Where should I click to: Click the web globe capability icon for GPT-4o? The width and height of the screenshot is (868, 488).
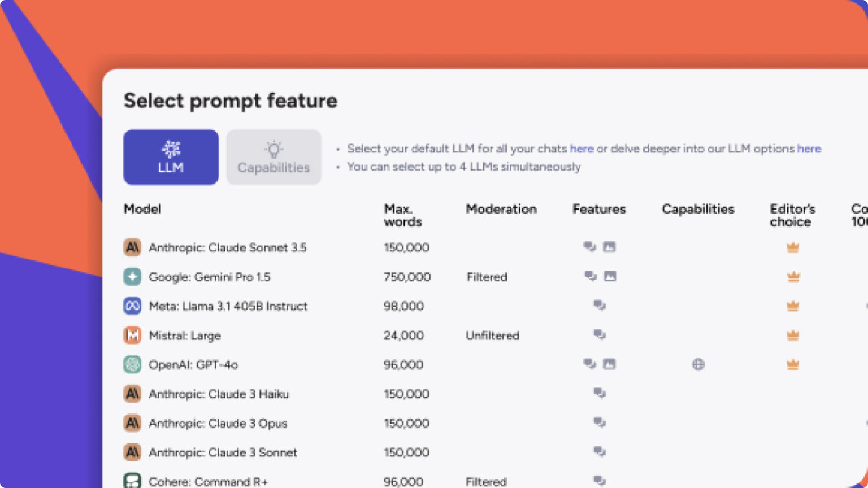[698, 364]
